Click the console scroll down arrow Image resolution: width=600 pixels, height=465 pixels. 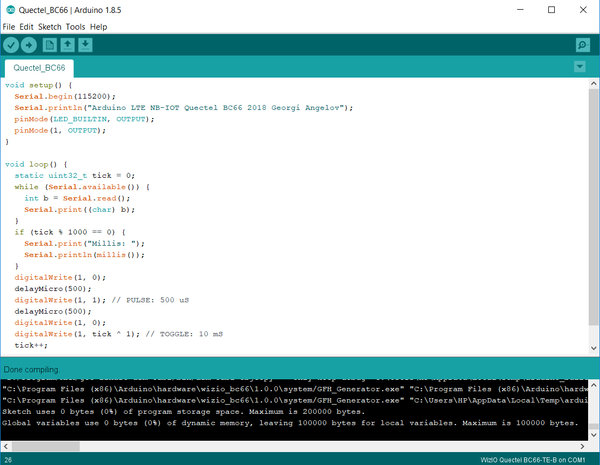(x=593, y=435)
